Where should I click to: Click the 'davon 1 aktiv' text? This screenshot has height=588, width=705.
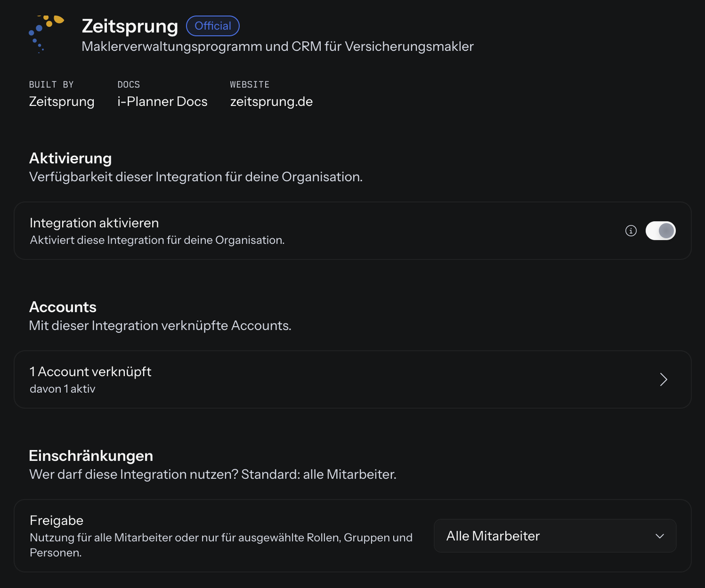pos(63,389)
